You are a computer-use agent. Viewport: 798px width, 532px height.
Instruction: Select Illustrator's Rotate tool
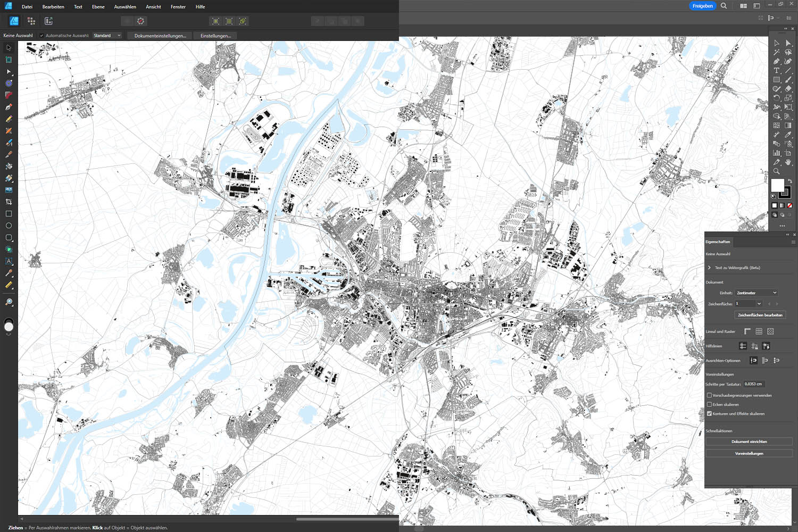[x=777, y=98]
